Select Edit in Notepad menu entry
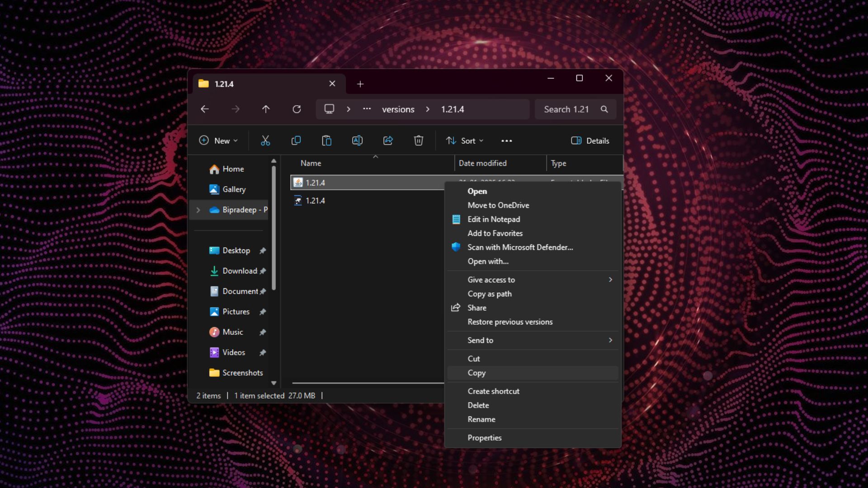 coord(494,219)
